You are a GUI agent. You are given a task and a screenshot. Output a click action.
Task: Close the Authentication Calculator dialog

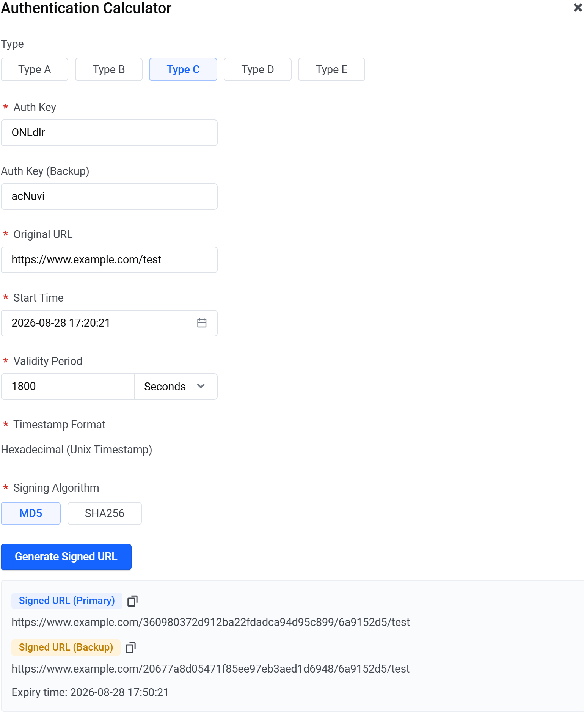(x=578, y=8)
